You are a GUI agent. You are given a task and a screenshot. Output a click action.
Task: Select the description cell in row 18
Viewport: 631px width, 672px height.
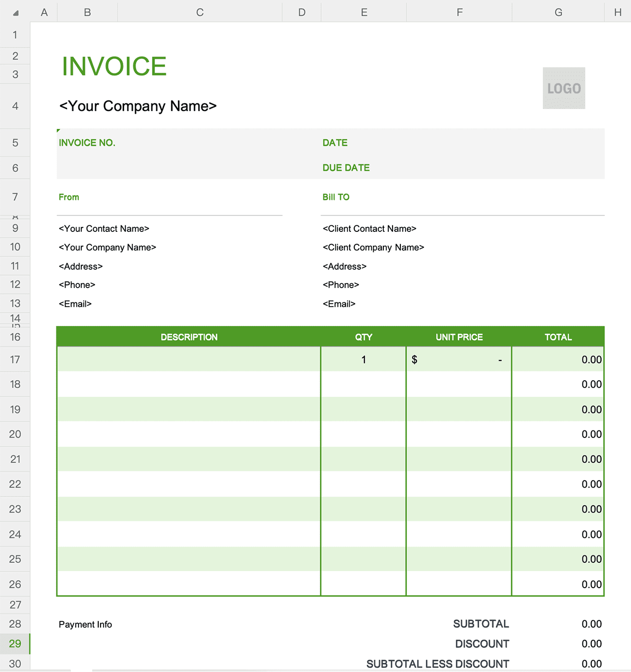(189, 384)
